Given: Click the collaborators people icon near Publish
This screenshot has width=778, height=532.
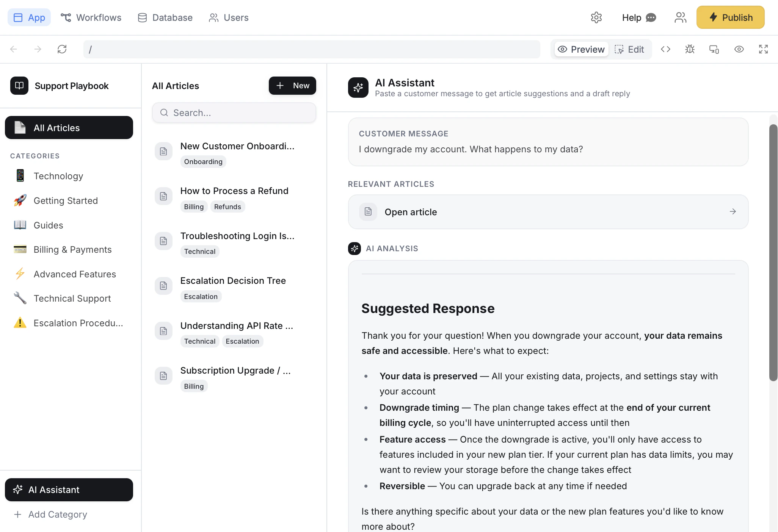Looking at the screenshot, I should click(x=680, y=17).
